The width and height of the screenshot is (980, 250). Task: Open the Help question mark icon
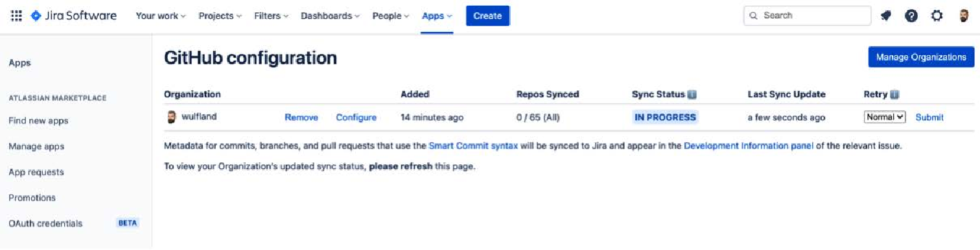click(x=911, y=16)
